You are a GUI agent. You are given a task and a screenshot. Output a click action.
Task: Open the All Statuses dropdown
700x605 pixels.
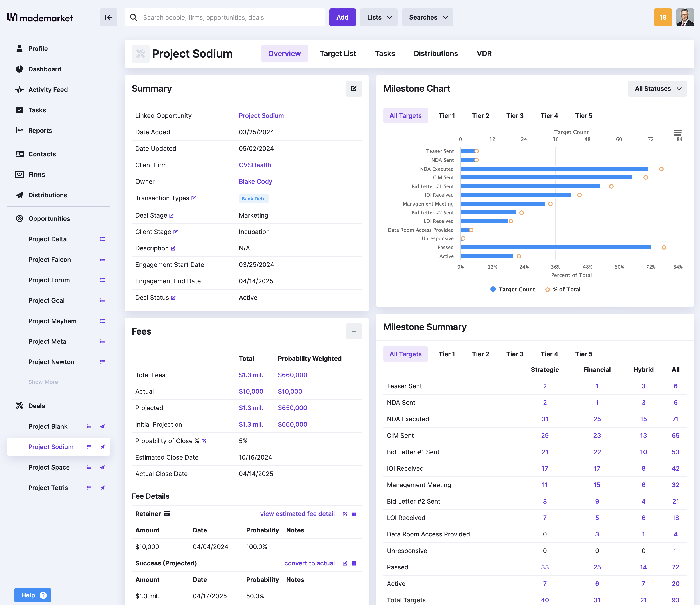(657, 89)
